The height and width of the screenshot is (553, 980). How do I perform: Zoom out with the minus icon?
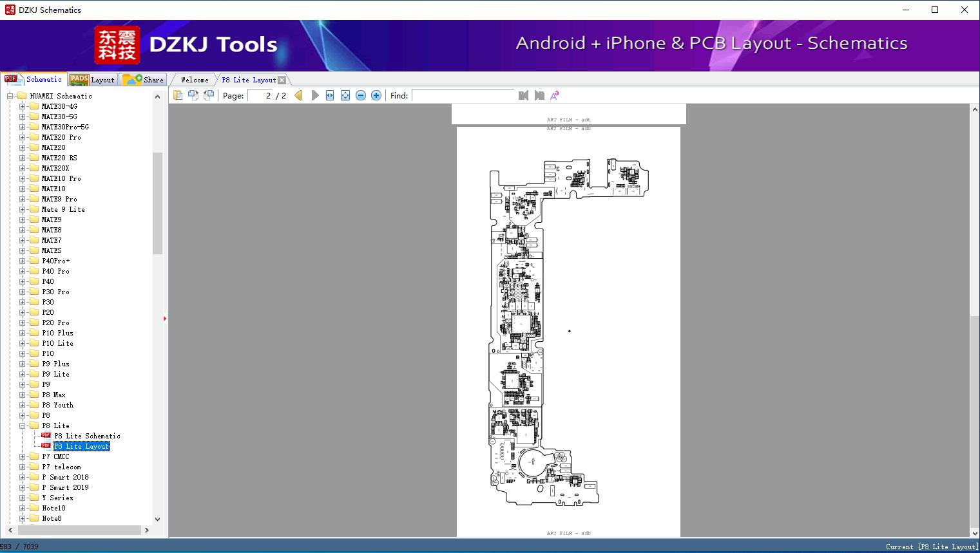361,95
